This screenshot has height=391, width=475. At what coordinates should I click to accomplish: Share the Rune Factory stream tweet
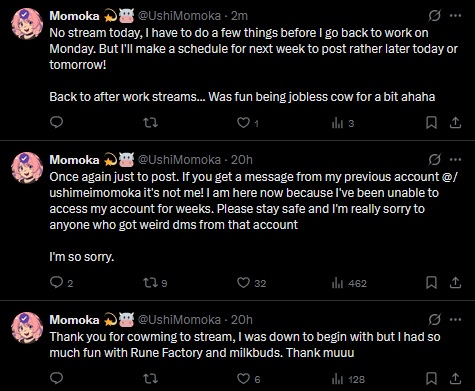coord(455,379)
